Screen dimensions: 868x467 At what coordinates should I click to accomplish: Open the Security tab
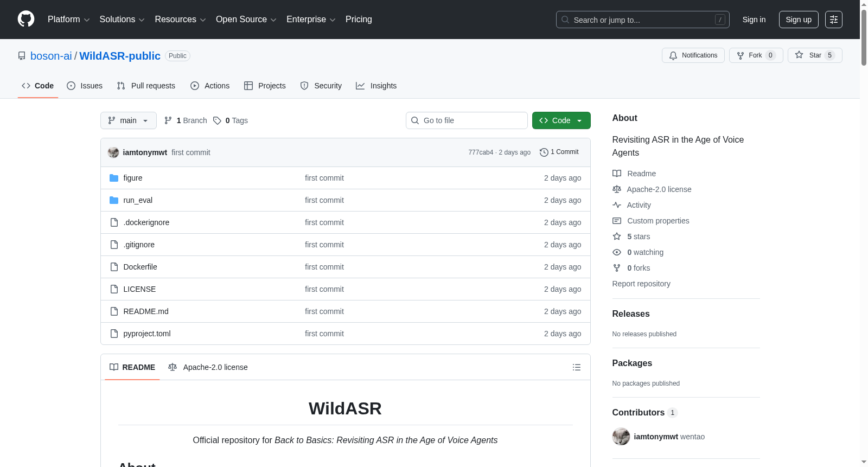[321, 86]
